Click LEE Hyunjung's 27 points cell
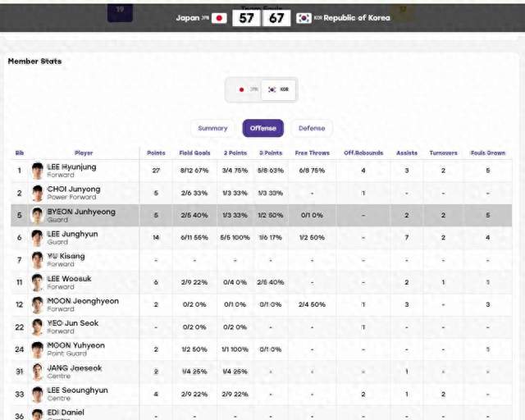 click(x=156, y=171)
